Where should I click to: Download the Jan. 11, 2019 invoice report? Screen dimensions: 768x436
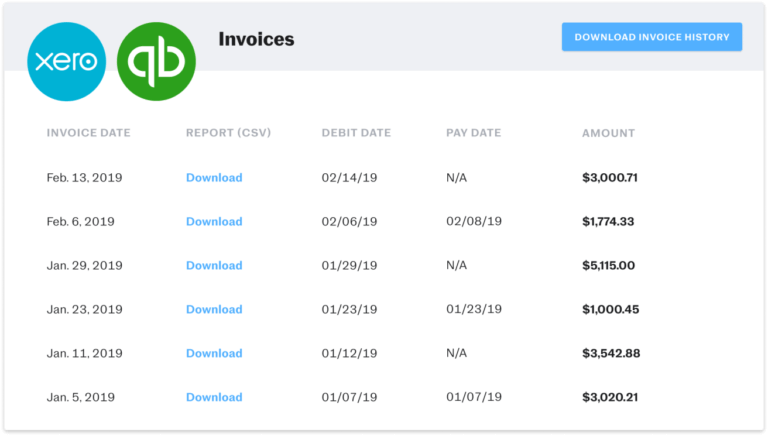tap(214, 354)
